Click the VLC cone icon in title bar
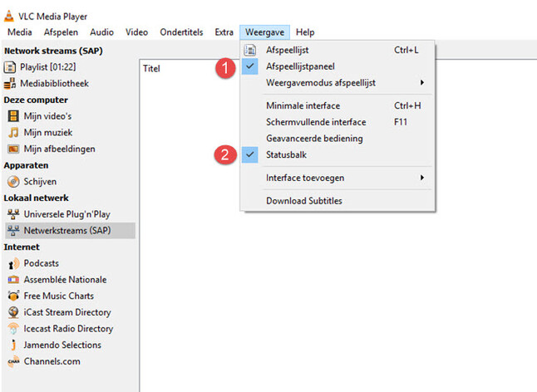 9,16
